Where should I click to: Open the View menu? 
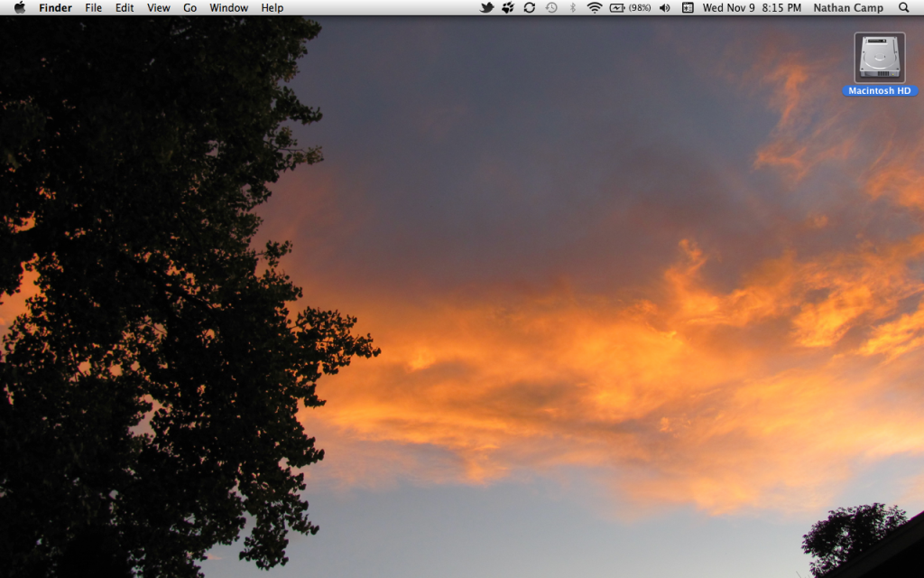(x=159, y=8)
